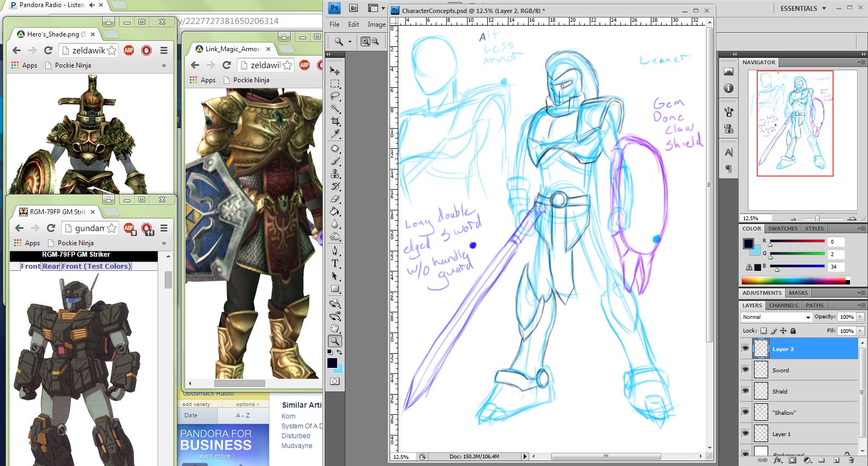Select the Hand tool

335,329
